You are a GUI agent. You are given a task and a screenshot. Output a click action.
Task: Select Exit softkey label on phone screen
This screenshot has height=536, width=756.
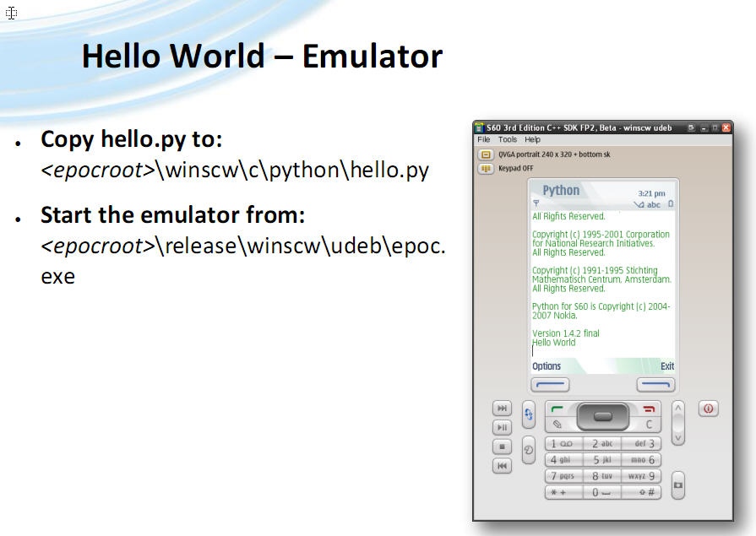667,365
